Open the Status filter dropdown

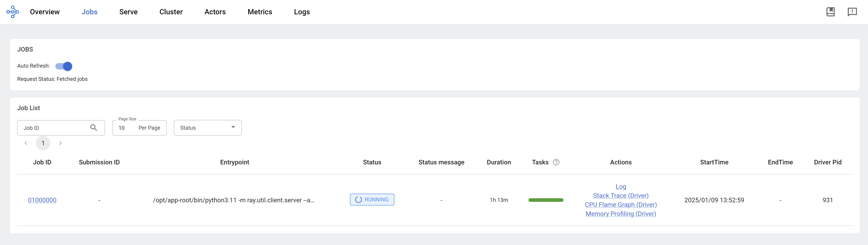point(208,128)
